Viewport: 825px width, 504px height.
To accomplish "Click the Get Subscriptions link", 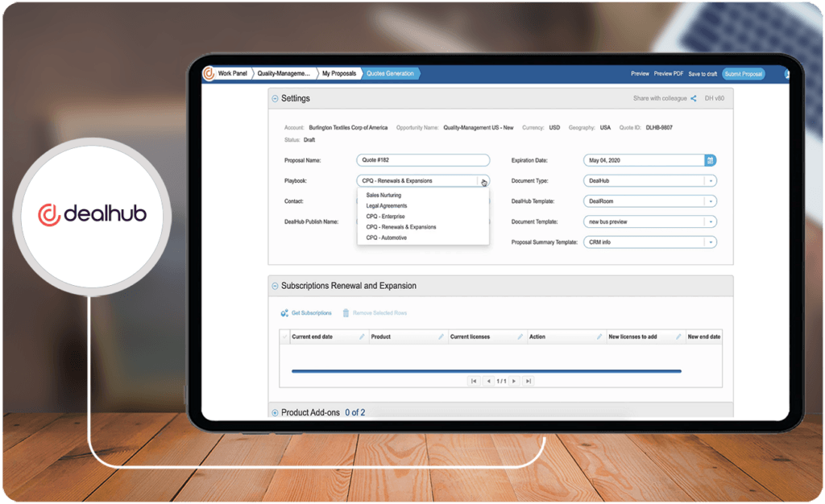I will click(x=312, y=313).
